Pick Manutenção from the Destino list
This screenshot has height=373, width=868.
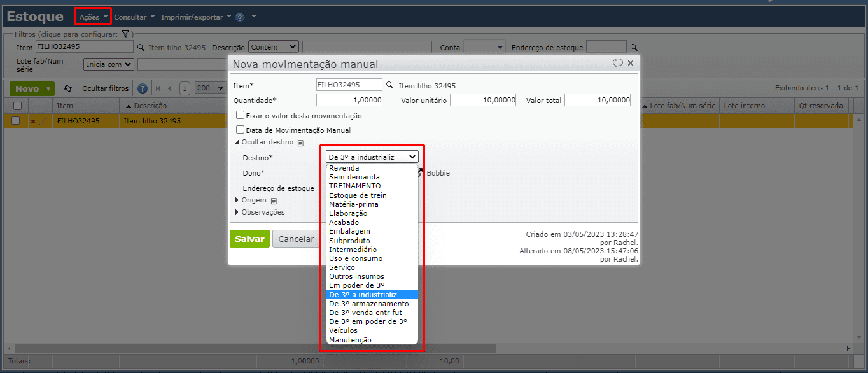click(x=372, y=340)
